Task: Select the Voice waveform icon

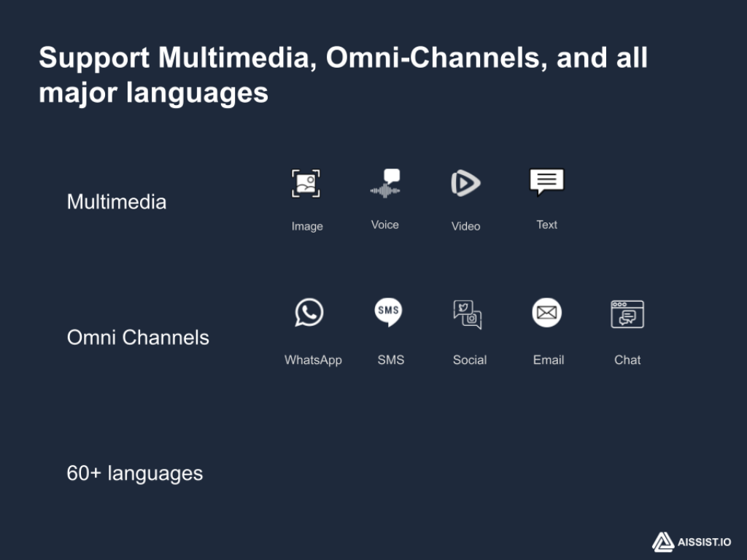Action: [x=385, y=184]
